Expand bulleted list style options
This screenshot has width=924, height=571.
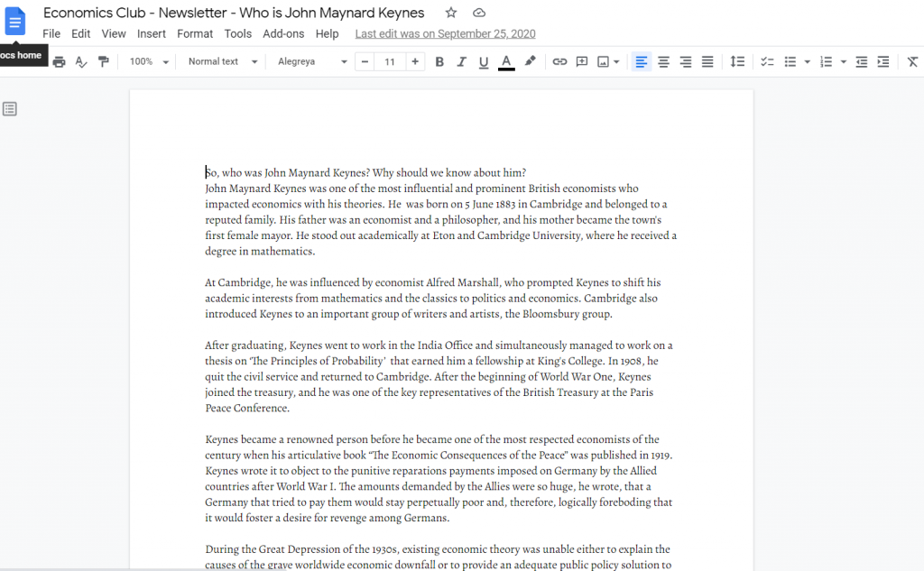[x=808, y=62]
